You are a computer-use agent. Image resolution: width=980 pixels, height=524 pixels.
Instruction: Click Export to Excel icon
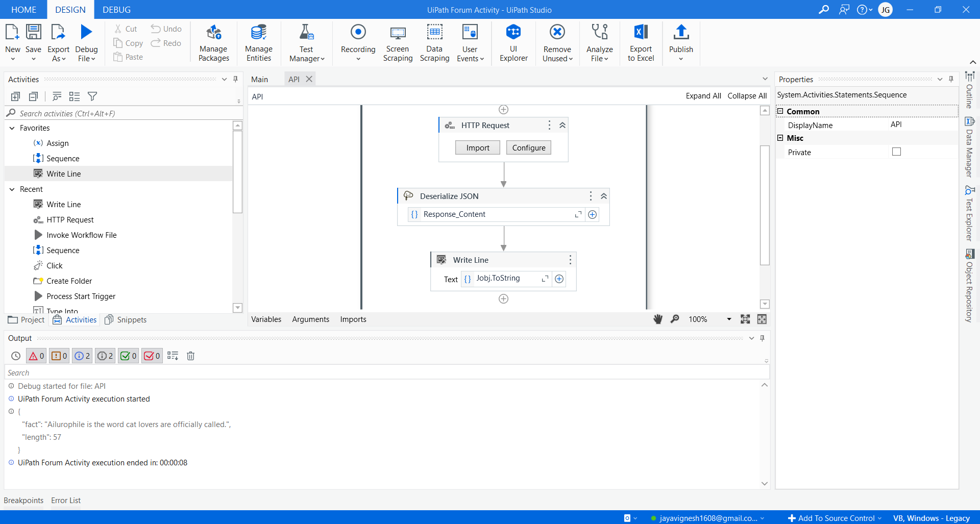pyautogui.click(x=641, y=33)
